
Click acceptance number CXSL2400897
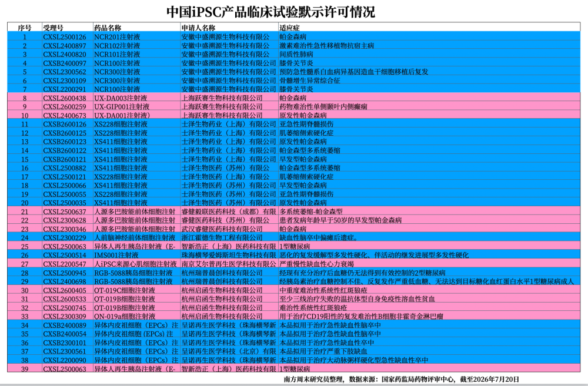65,46
